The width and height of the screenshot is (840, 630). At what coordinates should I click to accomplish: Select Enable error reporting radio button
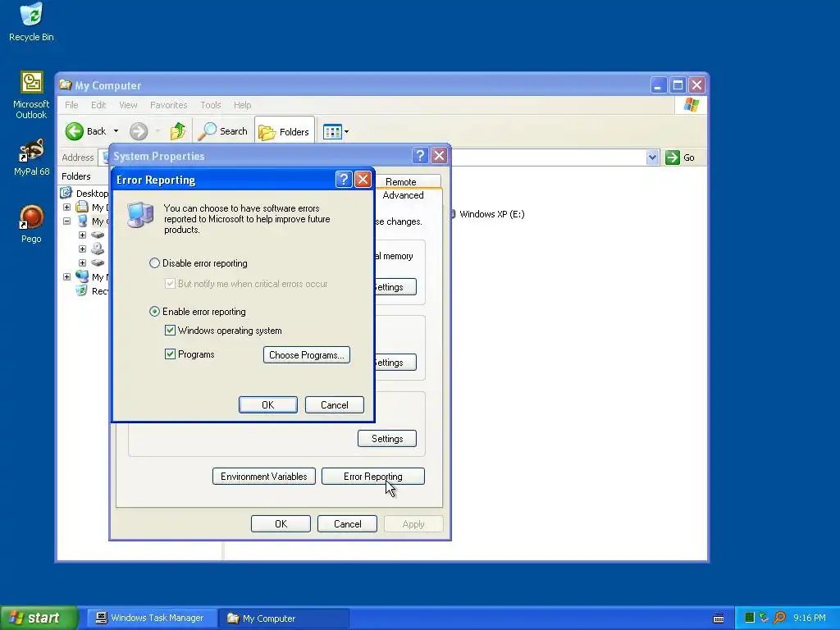coord(154,311)
